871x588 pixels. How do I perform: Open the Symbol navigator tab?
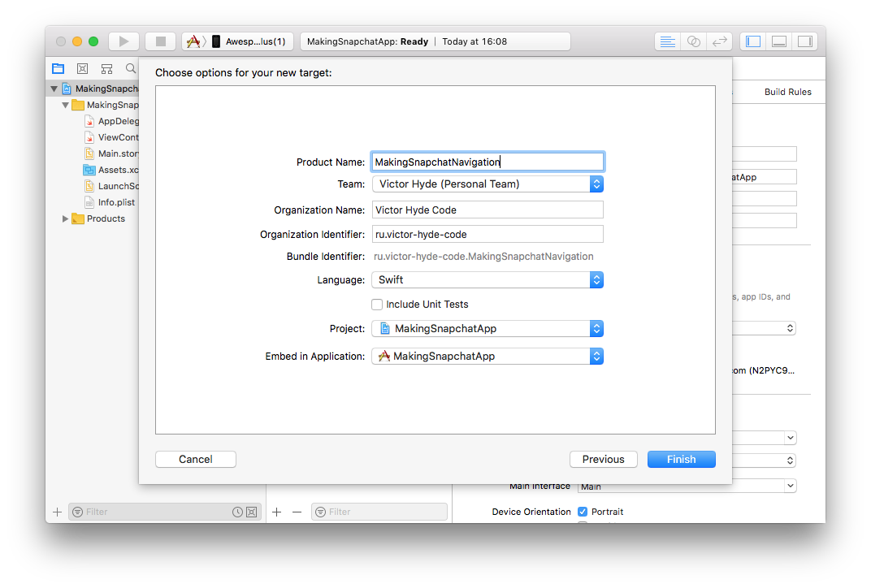(106, 69)
